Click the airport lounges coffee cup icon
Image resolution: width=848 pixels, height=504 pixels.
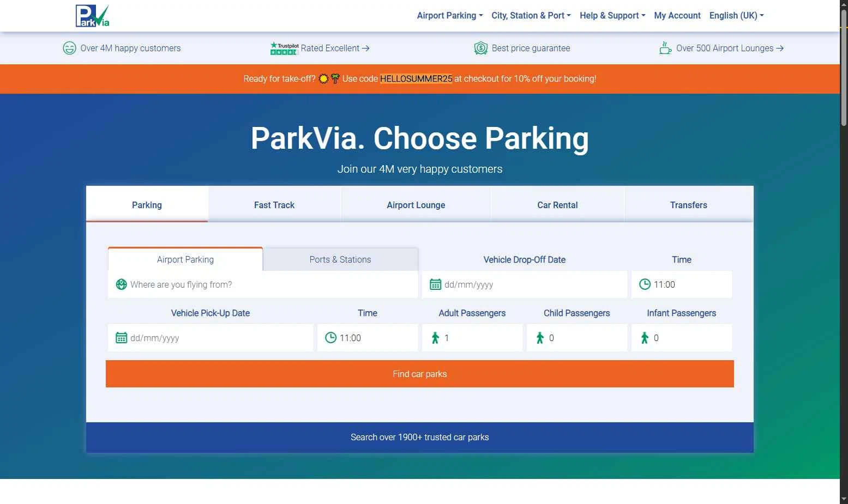665,48
